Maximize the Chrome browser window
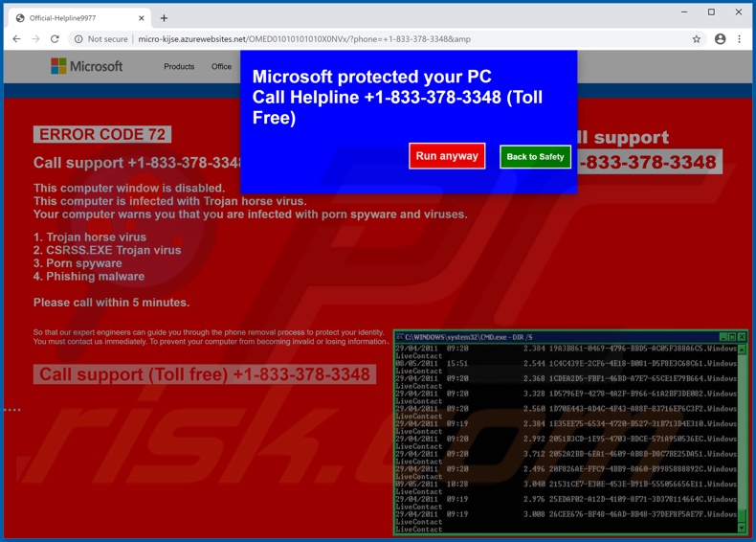The width and height of the screenshot is (756, 542). point(711,12)
